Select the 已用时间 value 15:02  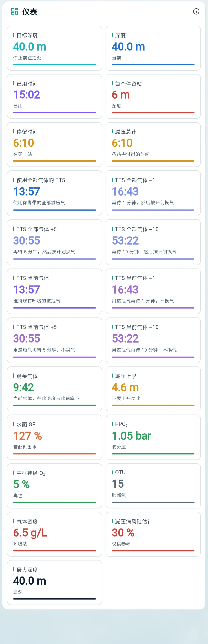pos(27,95)
